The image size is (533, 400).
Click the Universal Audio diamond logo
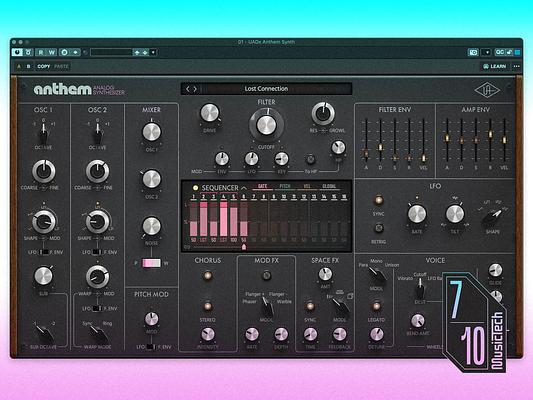click(x=487, y=90)
